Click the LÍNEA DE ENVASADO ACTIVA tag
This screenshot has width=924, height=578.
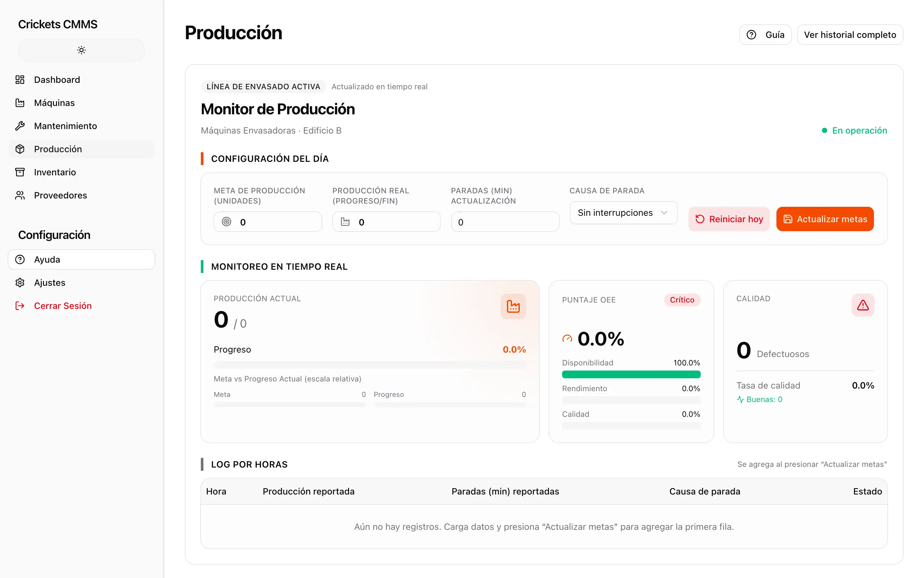(263, 86)
